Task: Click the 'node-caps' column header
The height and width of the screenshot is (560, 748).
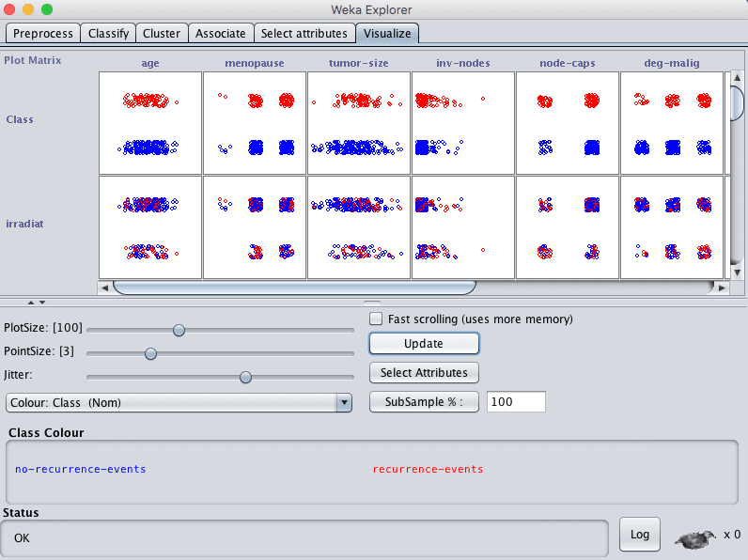Action: pyautogui.click(x=568, y=63)
